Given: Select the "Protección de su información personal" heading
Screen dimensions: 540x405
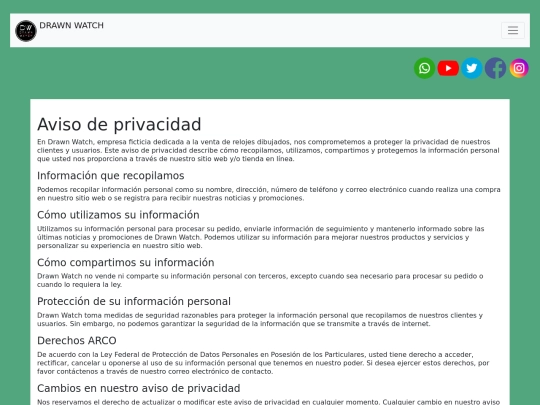Looking at the screenshot, I should (x=134, y=301).
